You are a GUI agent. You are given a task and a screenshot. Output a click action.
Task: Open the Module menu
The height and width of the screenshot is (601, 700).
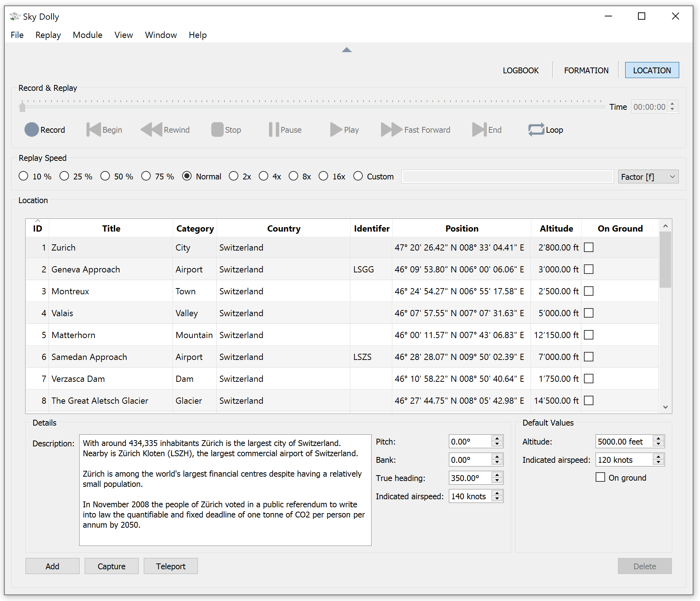click(88, 35)
